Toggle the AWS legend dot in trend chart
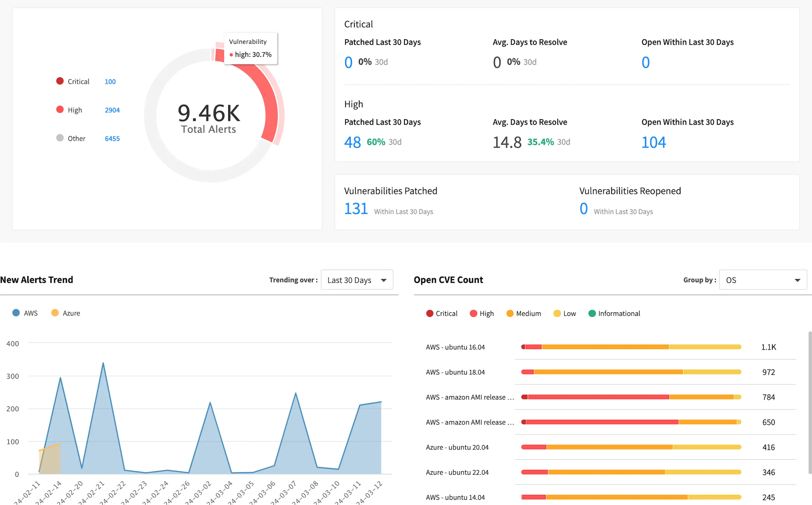The height and width of the screenshot is (505, 812). click(16, 313)
